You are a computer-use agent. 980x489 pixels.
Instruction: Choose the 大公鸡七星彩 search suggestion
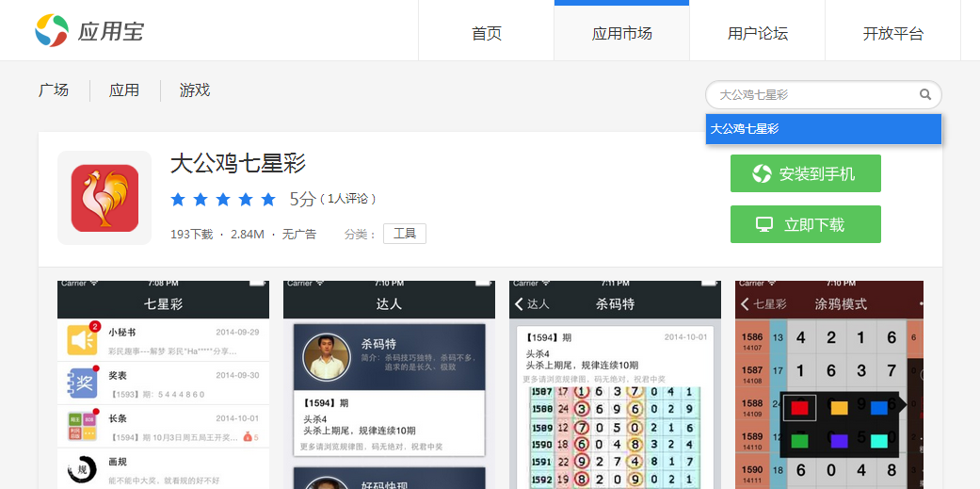point(823,129)
